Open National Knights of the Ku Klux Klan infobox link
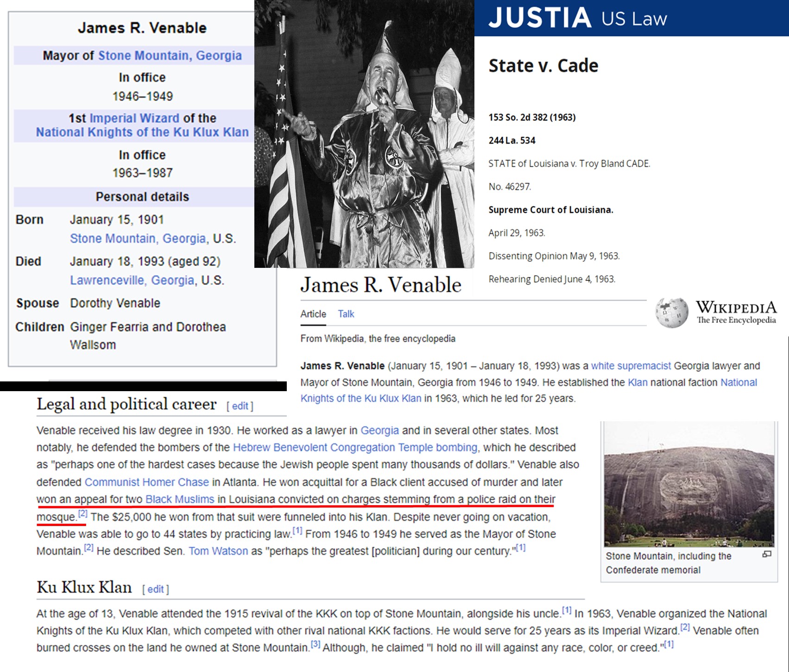 click(x=142, y=132)
